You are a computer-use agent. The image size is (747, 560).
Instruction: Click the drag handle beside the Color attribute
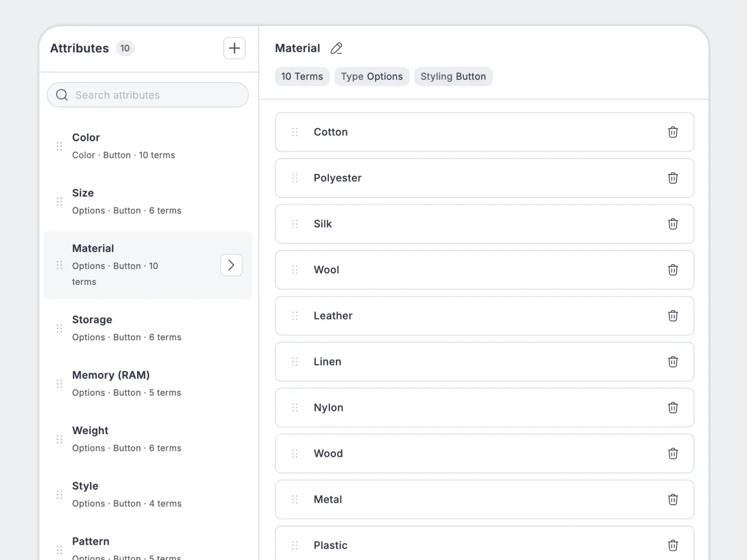pos(59,146)
